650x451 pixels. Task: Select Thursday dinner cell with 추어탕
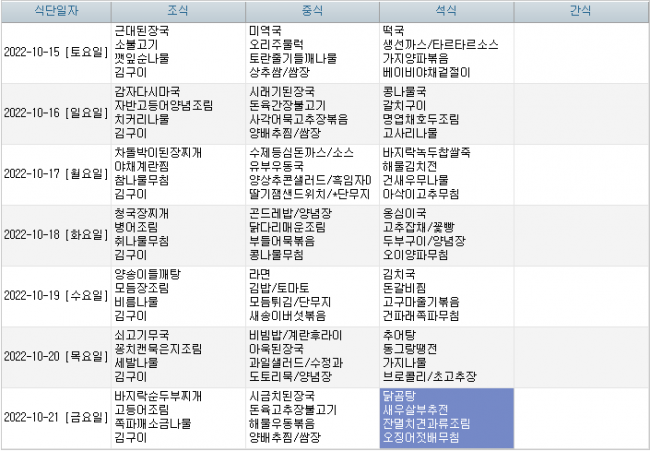click(x=445, y=356)
